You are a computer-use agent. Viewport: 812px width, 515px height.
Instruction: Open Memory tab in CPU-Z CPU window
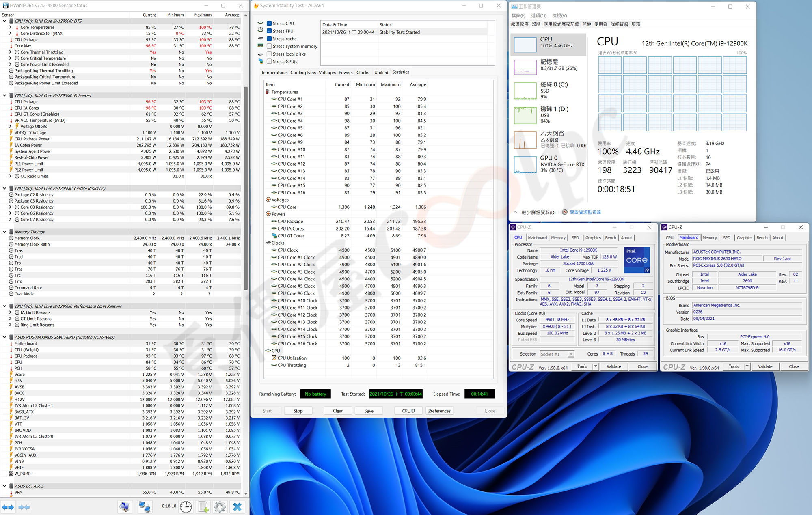[558, 238]
